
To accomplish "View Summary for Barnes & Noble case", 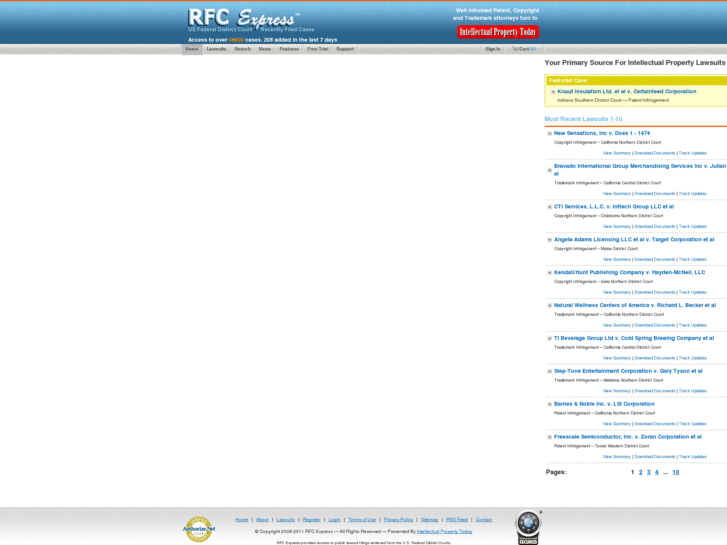I will click(x=617, y=424).
